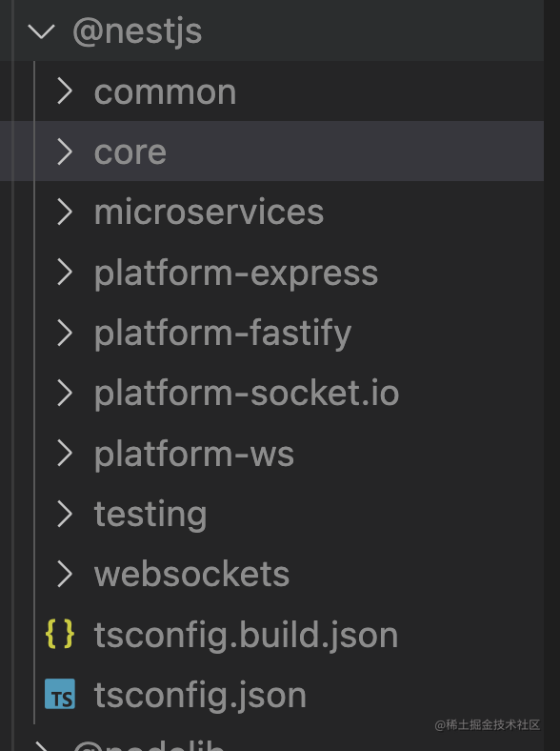Open the tsconfig.build.json file
This screenshot has width=560, height=751.
(246, 636)
